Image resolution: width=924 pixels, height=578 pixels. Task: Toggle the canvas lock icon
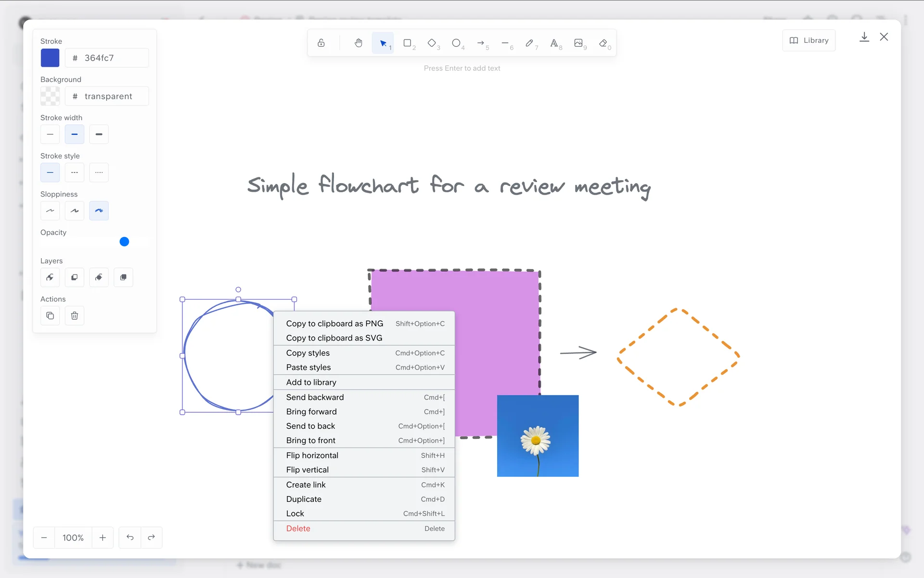321,43
